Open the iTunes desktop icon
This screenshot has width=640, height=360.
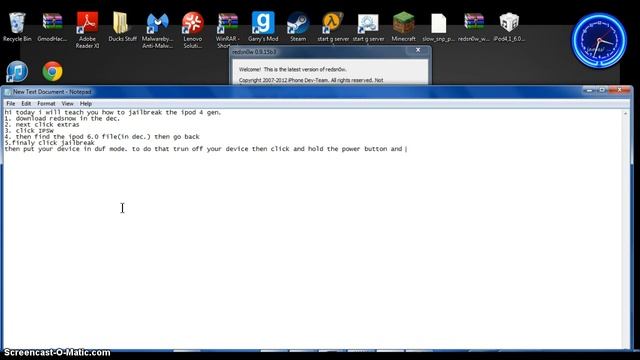pos(17,71)
